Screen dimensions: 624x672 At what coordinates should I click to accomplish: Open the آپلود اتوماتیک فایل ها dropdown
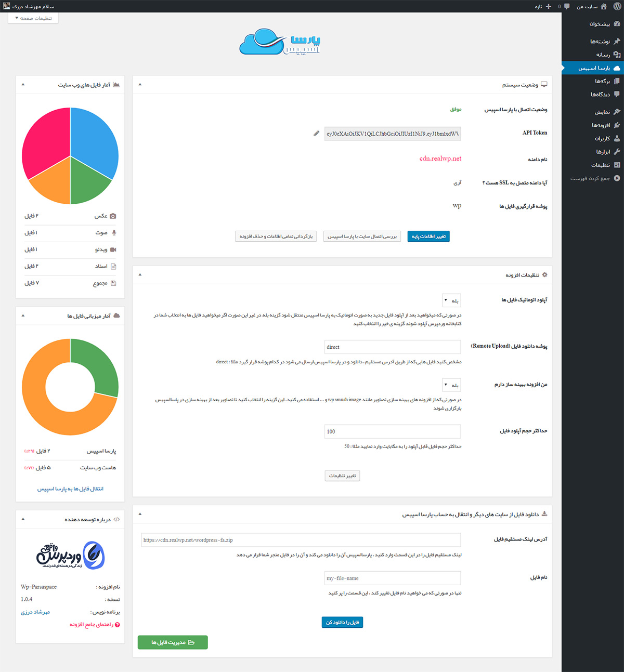(451, 300)
